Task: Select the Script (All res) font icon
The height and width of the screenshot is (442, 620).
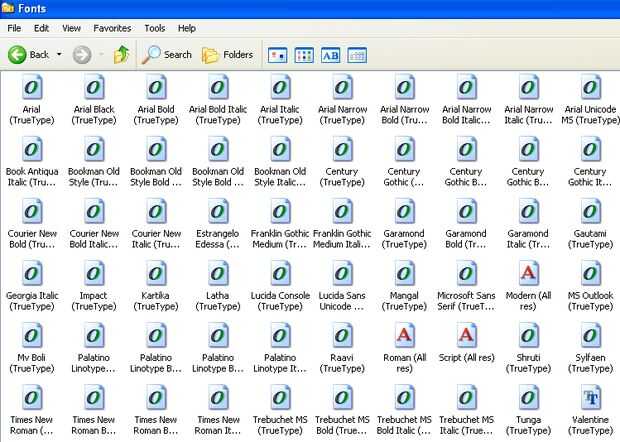Action: click(x=466, y=335)
